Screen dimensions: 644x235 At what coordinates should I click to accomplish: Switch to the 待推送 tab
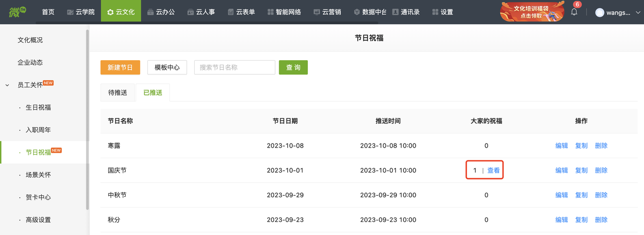[x=118, y=93]
